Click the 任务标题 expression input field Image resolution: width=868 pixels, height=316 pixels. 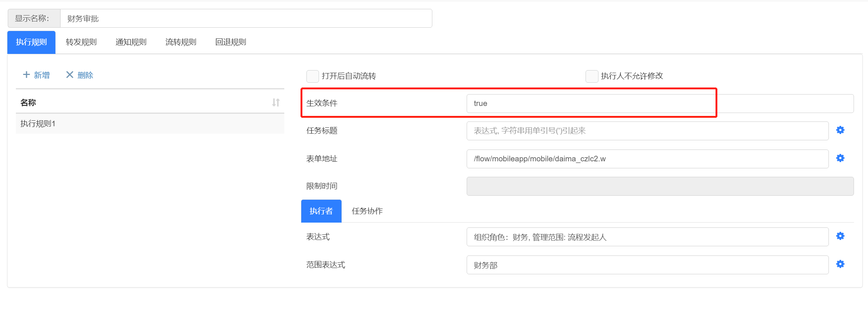click(x=647, y=131)
